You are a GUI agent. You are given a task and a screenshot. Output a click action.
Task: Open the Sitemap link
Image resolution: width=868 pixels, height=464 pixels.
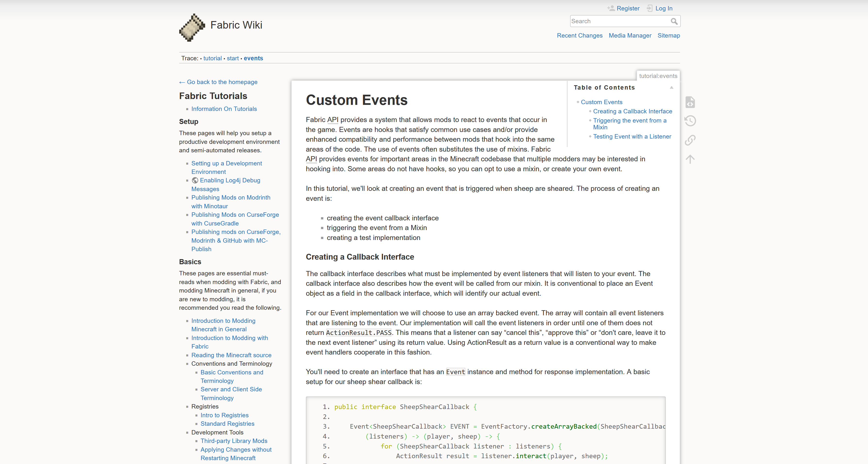(x=668, y=35)
